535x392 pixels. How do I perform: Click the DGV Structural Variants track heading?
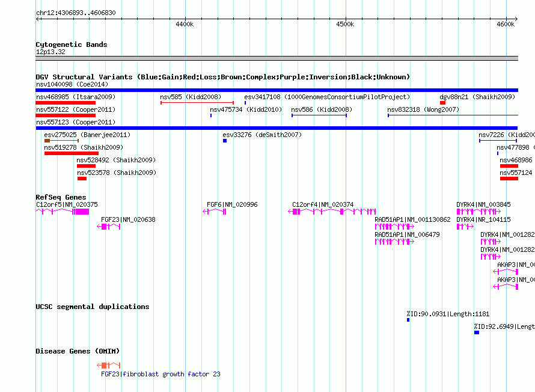click(x=223, y=77)
